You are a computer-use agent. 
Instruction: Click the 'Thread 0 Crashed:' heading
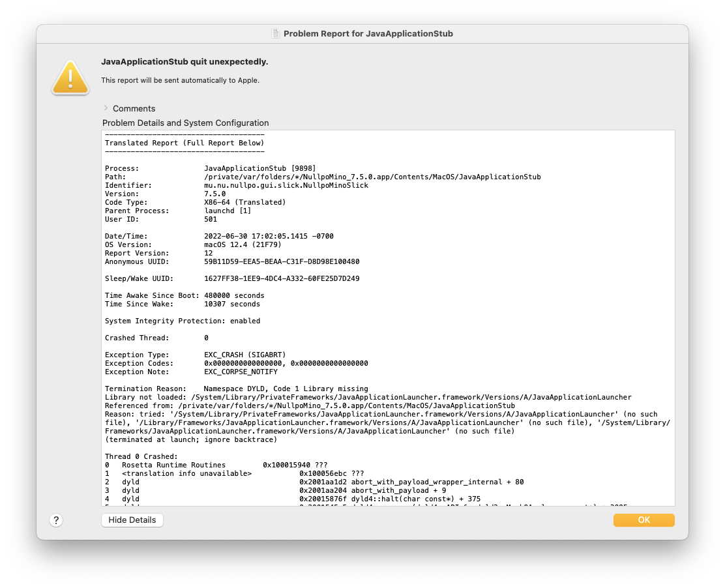click(x=141, y=456)
